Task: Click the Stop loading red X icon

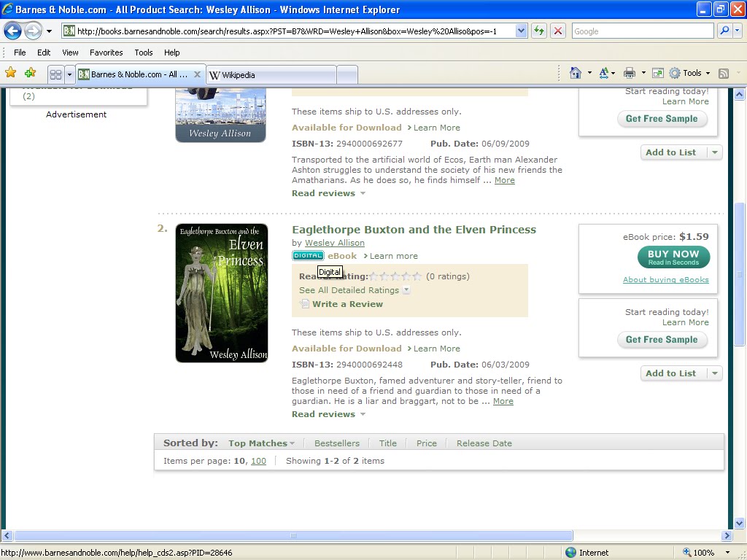Action: (x=558, y=31)
